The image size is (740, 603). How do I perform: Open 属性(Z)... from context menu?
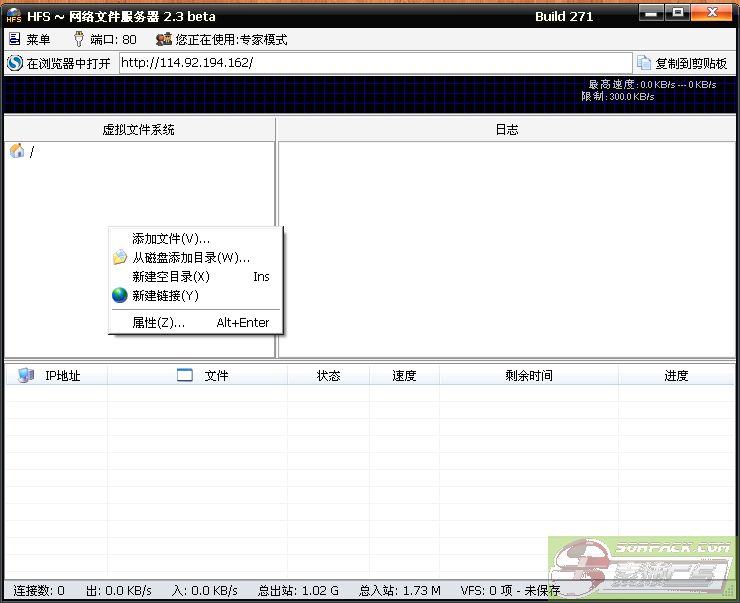tap(158, 323)
